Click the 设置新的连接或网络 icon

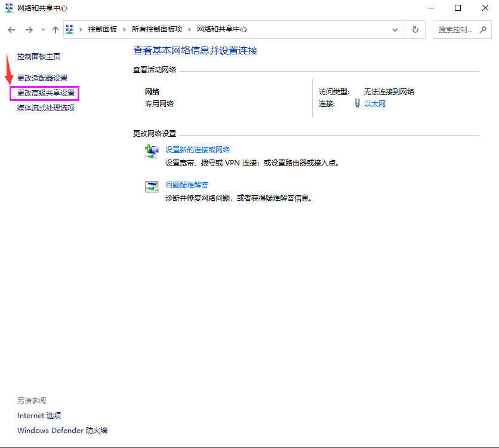click(x=152, y=151)
